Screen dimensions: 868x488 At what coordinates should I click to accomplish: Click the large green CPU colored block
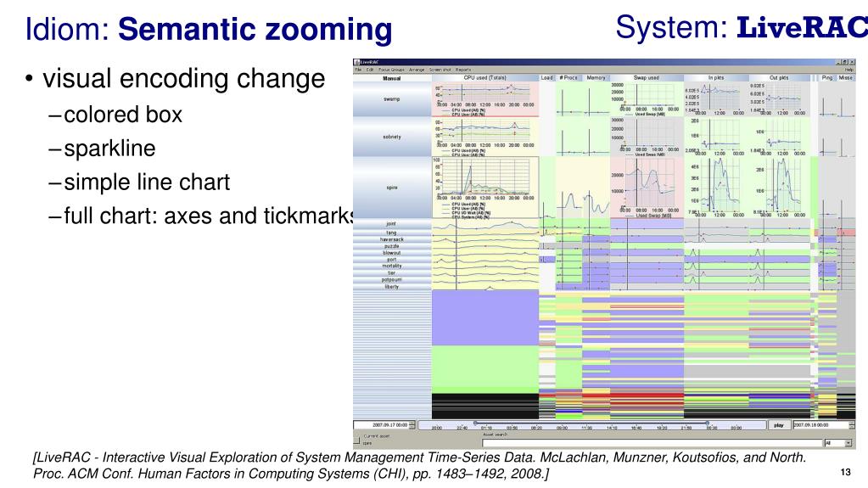485,369
